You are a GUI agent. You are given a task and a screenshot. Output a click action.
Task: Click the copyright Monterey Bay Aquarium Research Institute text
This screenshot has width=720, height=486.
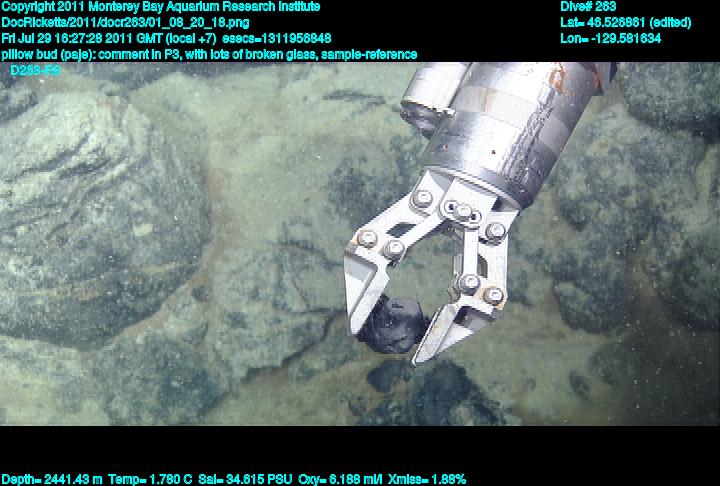160,7
